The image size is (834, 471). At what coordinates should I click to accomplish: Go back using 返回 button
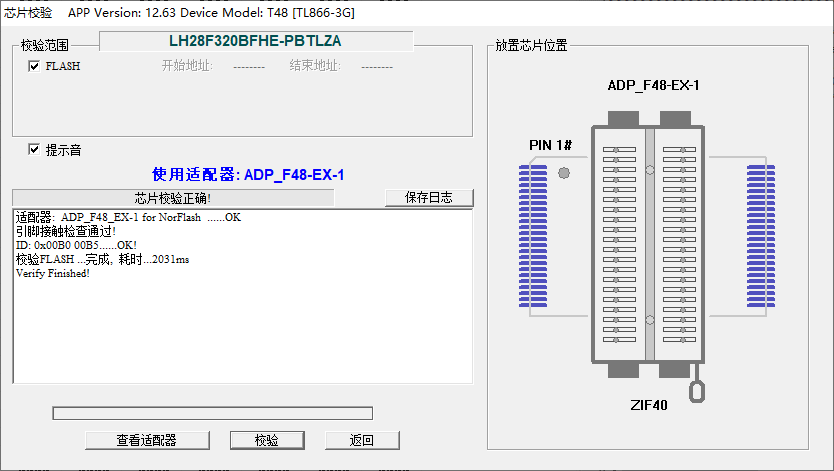pos(361,440)
